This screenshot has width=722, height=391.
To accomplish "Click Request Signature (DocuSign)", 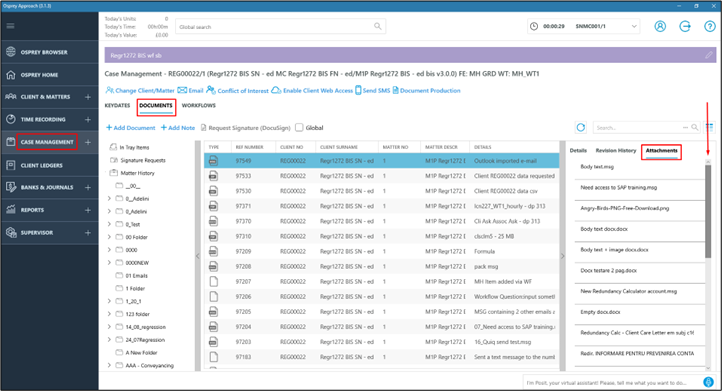I will pos(245,128).
